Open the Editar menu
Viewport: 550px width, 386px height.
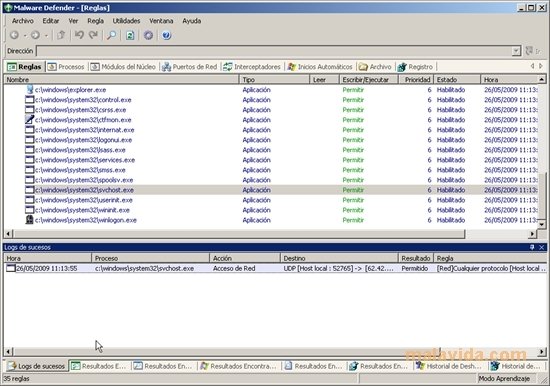[x=51, y=21]
